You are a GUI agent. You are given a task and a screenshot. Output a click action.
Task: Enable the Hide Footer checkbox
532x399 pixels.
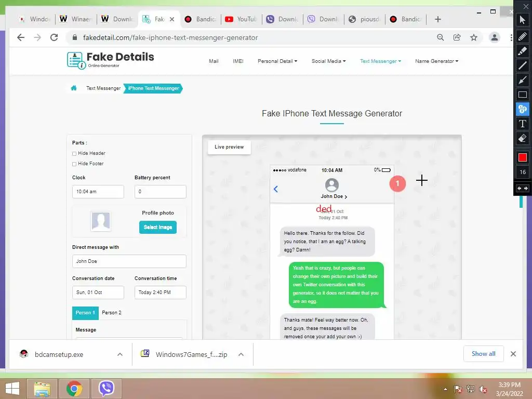point(74,164)
